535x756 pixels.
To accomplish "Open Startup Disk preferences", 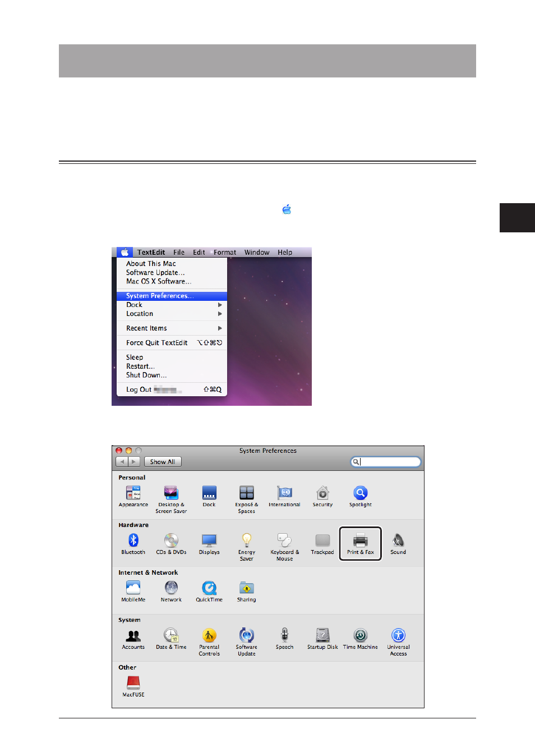I will pyautogui.click(x=322, y=639).
